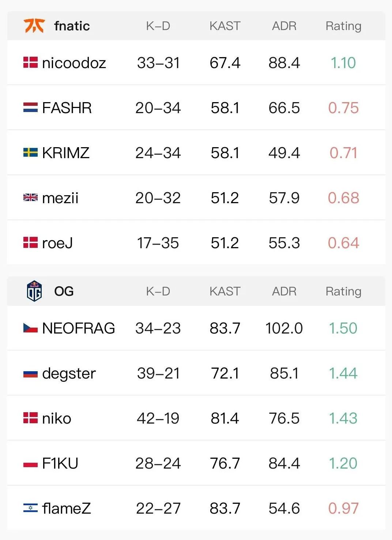Screen dimensions: 392x540
Task: Click the Israeli flag beside flameZ
Action: pos(30,508)
